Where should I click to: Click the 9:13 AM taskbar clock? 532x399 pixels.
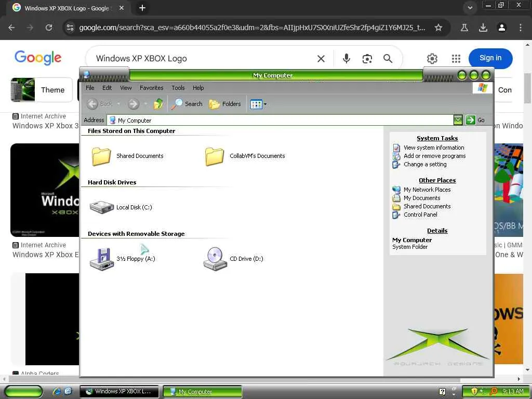coord(513,392)
